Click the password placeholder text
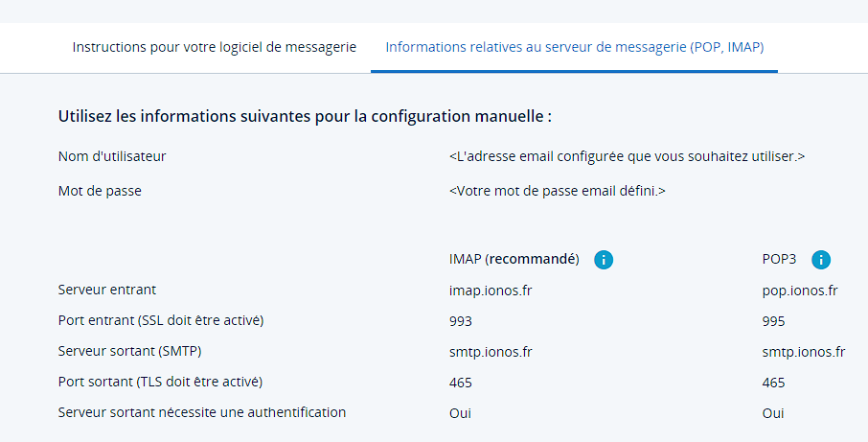Screen dimensions: 868x442 click(x=557, y=191)
